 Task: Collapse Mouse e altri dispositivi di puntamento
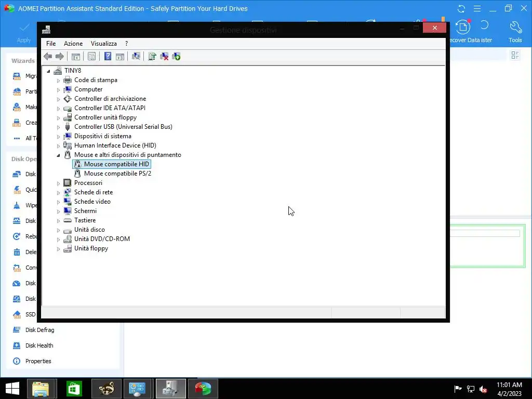click(58, 155)
